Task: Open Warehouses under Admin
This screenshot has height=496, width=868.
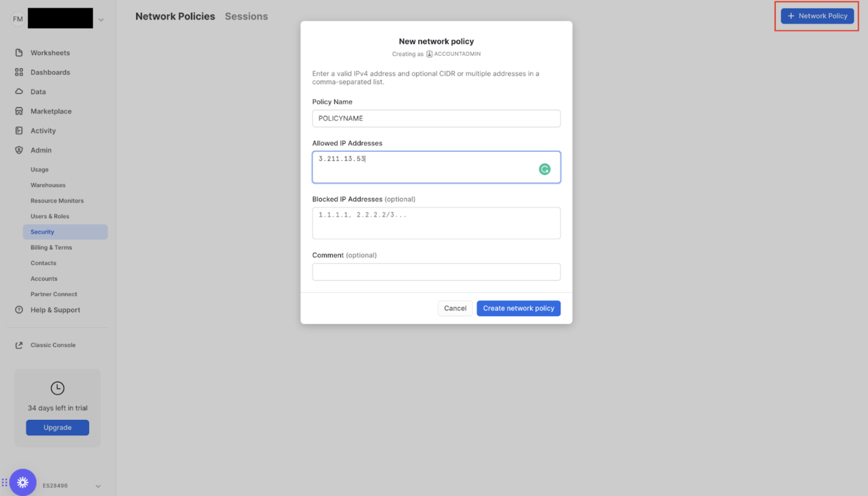Action: click(48, 185)
